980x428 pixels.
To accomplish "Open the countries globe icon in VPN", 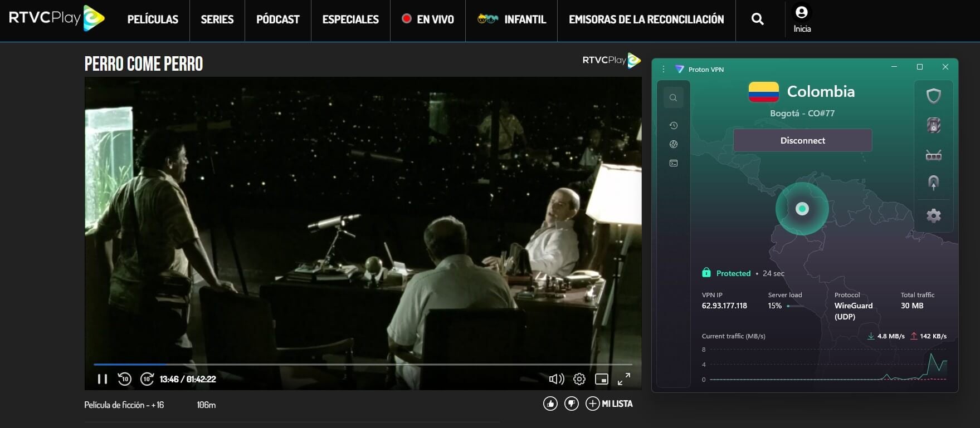I will (674, 145).
